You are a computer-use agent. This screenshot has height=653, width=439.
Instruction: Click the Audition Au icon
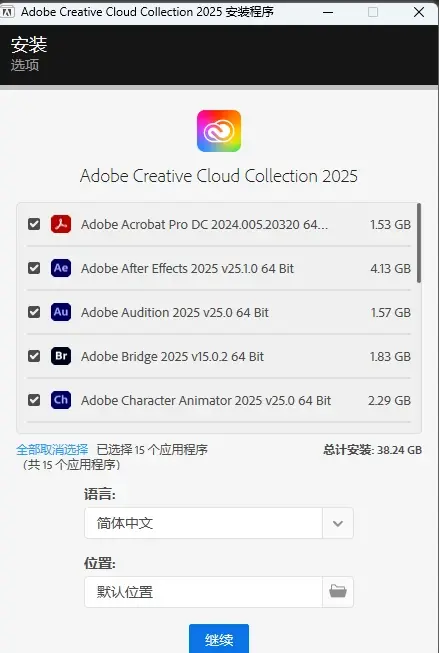(x=61, y=312)
